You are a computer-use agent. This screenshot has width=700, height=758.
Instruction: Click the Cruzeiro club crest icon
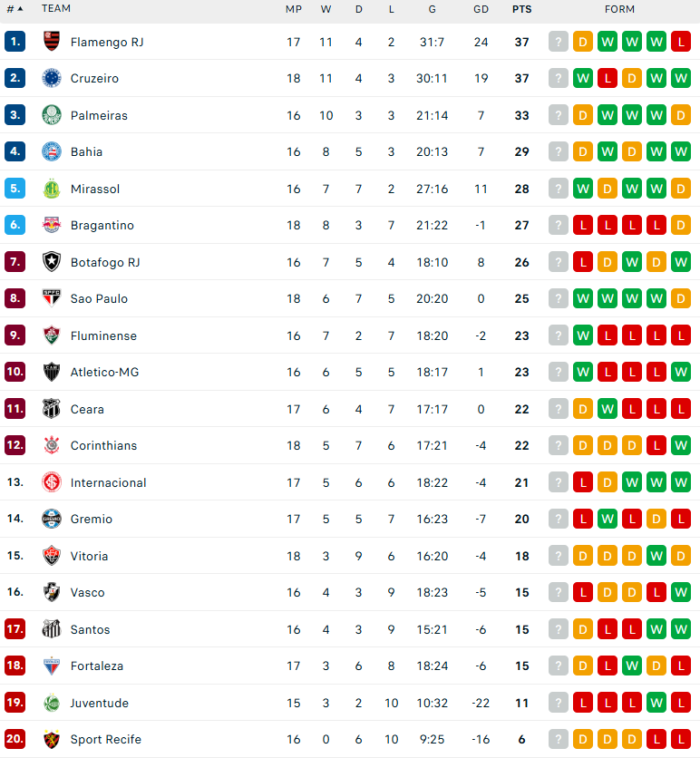click(x=52, y=78)
